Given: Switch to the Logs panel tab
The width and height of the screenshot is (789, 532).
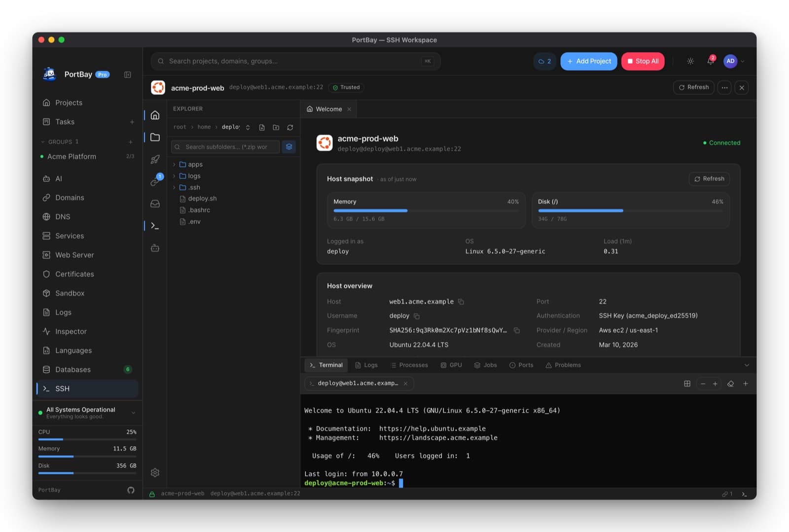Looking at the screenshot, I should [366, 365].
